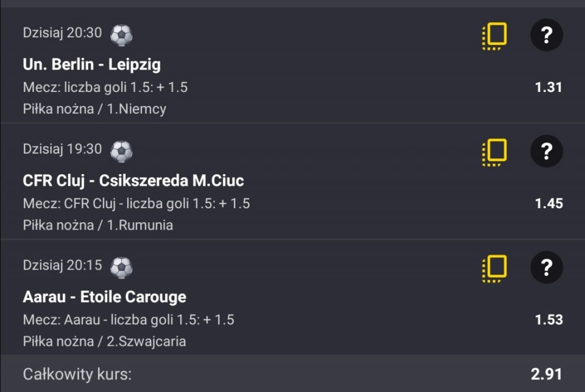Select the 1.53 odds value

click(x=548, y=320)
